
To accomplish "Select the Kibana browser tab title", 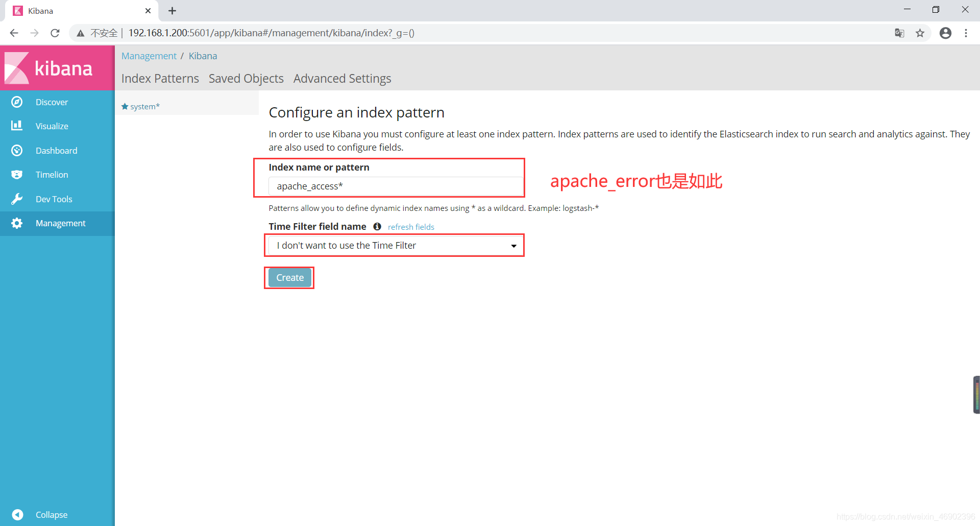I will 41,11.
